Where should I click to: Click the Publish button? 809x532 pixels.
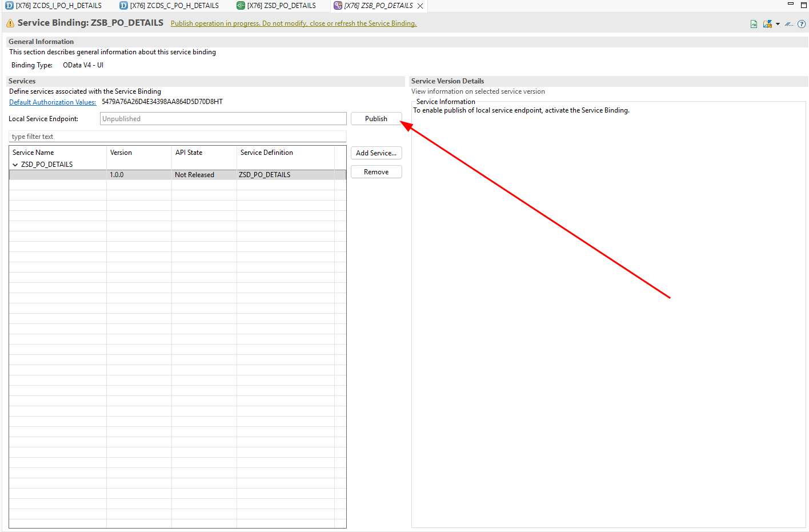376,119
